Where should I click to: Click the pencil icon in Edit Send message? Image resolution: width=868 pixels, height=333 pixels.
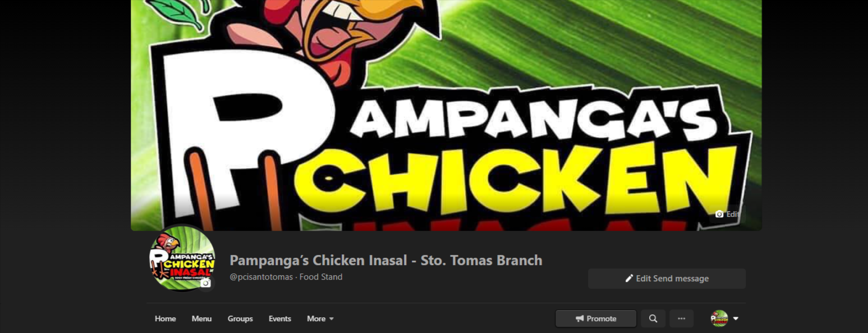(x=629, y=279)
